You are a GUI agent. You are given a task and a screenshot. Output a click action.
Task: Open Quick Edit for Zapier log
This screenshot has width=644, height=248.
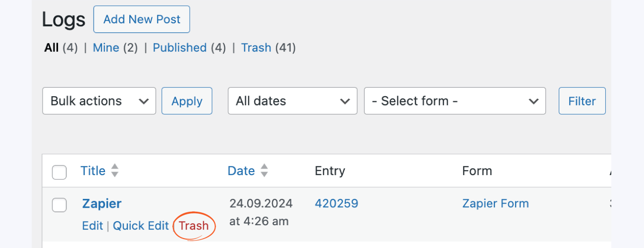[141, 226]
